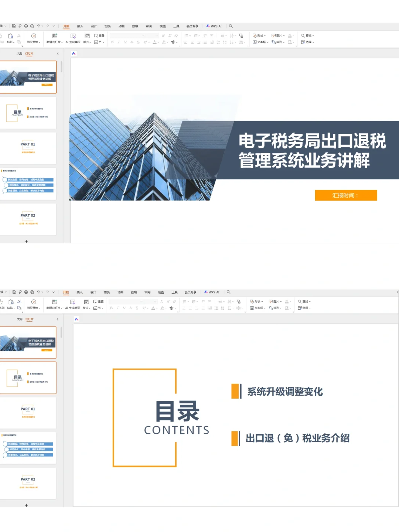Screen dimensions: 399x532
Task: Switch to the 插入 (Insert) ribbon tab
Action: (80, 26)
